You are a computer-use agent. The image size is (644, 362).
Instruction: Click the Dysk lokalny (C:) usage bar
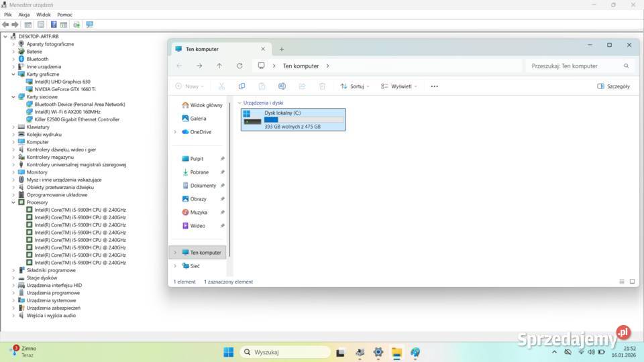pyautogui.click(x=304, y=120)
